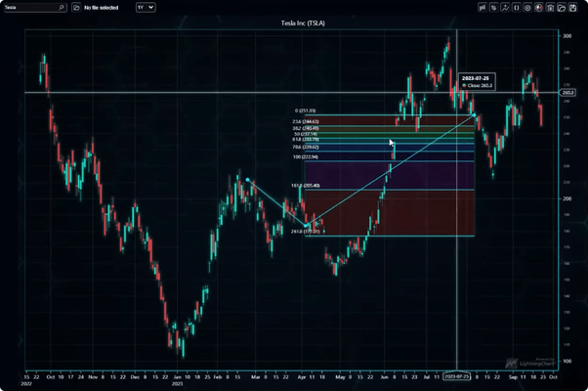
Task: Click the open folder toolbar icon
Action: pyautogui.click(x=562, y=8)
